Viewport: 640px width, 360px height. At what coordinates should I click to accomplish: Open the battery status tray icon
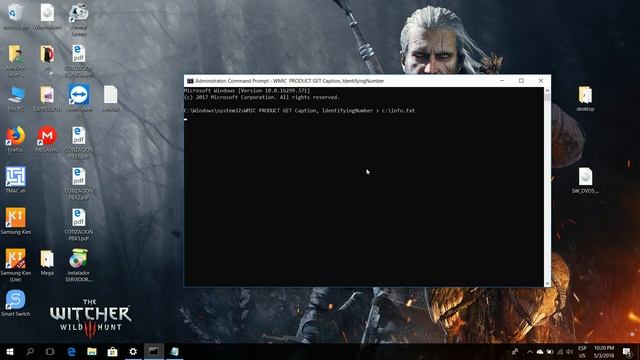coord(550,351)
